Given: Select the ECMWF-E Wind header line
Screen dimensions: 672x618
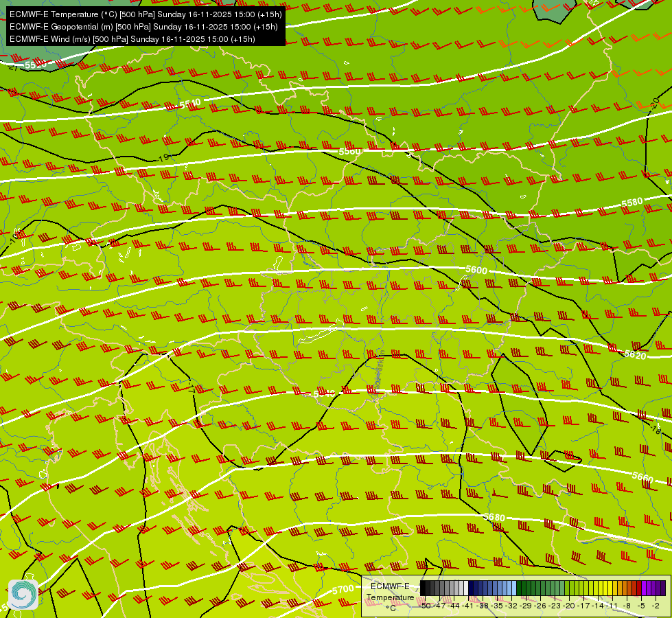Looking at the screenshot, I should point(132,39).
